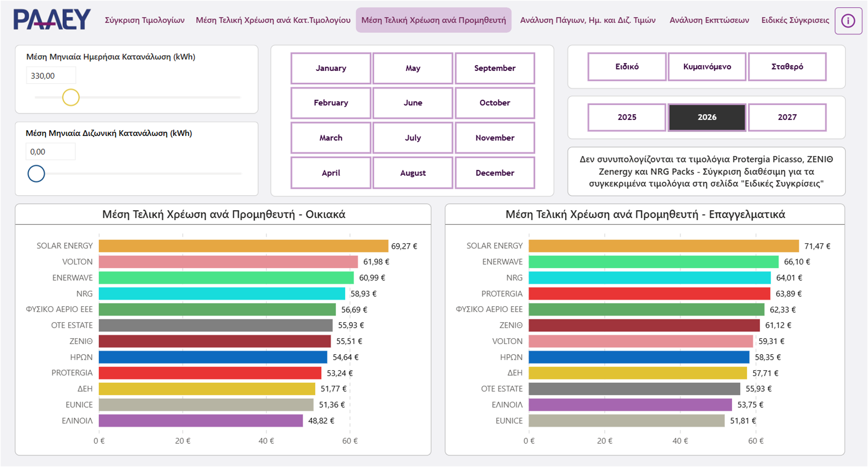The width and height of the screenshot is (868, 467).
Task: Toggle the November month filter
Action: (495, 138)
